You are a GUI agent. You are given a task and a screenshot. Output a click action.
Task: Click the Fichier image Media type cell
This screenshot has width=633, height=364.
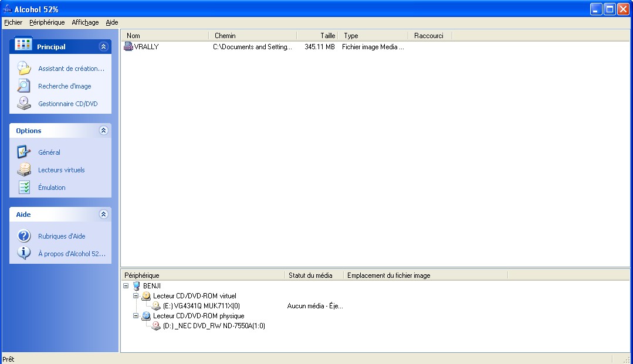[x=373, y=47]
